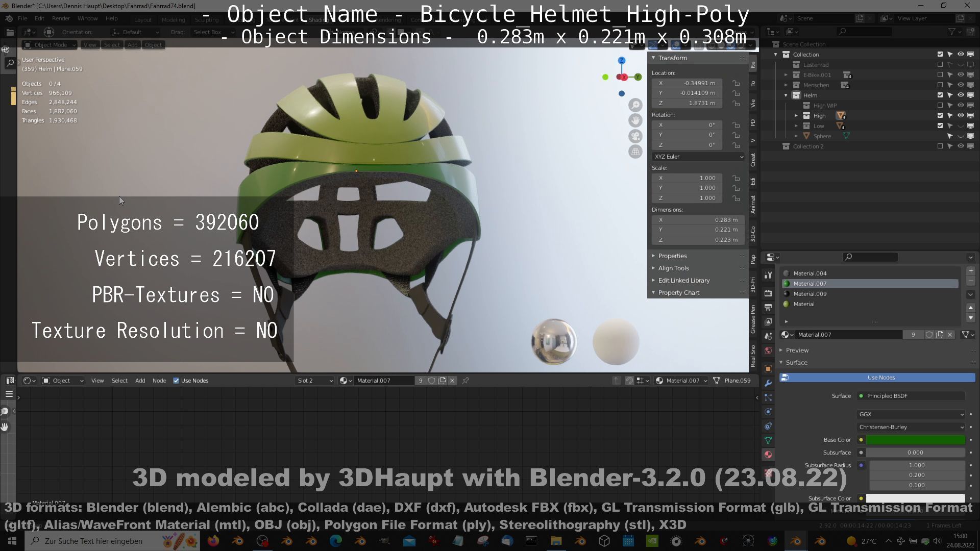The width and height of the screenshot is (980, 551).
Task: Open the Object Constraint properties icon
Action: click(768, 426)
